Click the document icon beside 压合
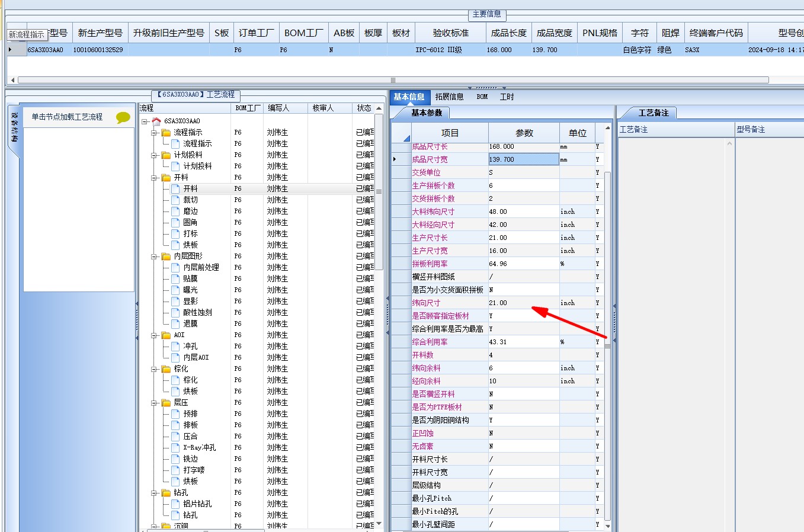804x532 pixels. click(175, 436)
